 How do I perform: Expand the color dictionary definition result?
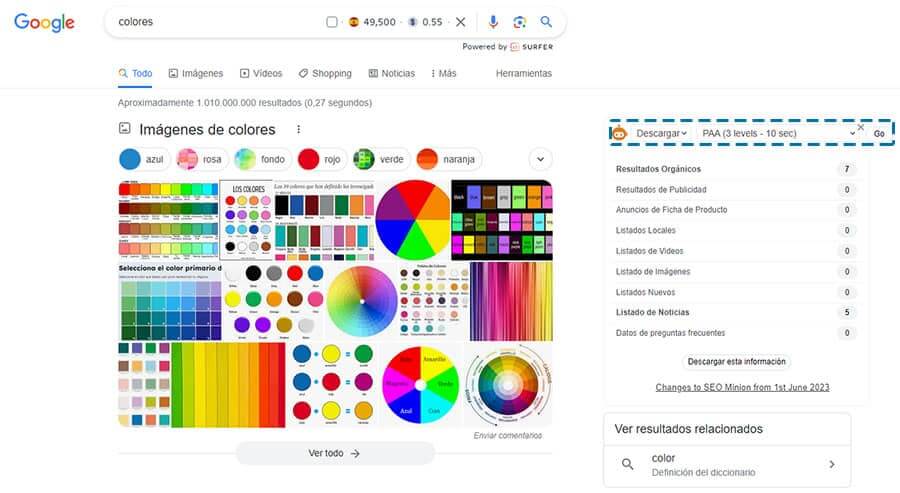coord(727,465)
